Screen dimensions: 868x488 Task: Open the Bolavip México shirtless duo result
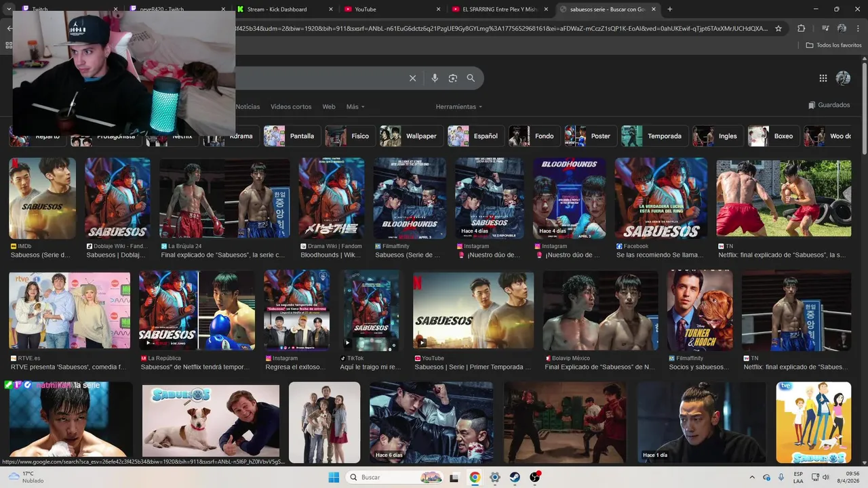(x=601, y=311)
